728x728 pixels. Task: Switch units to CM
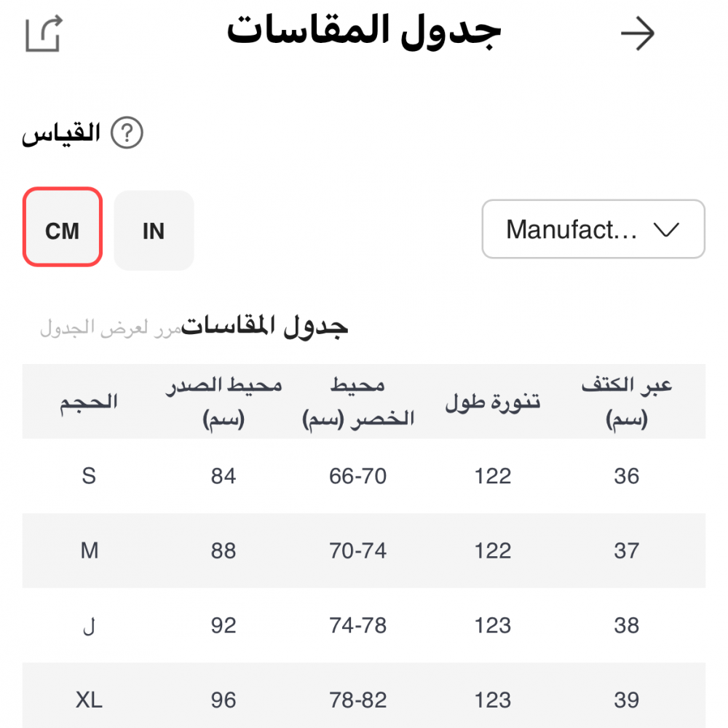(63, 231)
